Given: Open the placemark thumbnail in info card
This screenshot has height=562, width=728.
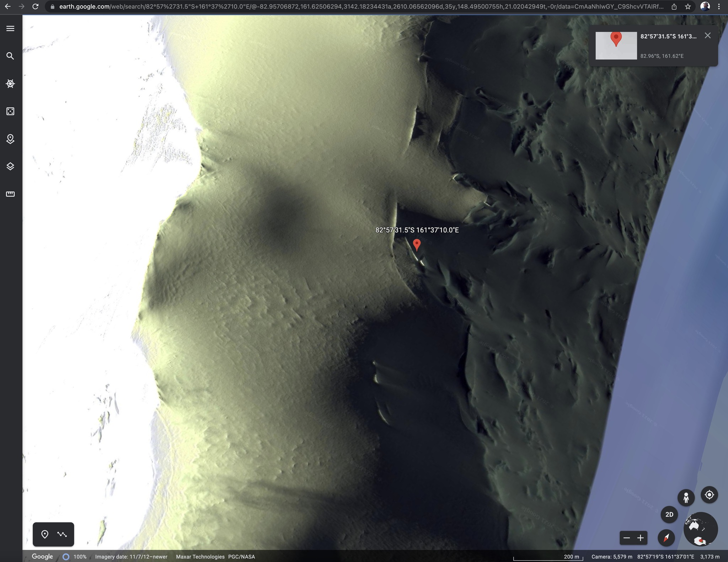Looking at the screenshot, I should pyautogui.click(x=616, y=46).
